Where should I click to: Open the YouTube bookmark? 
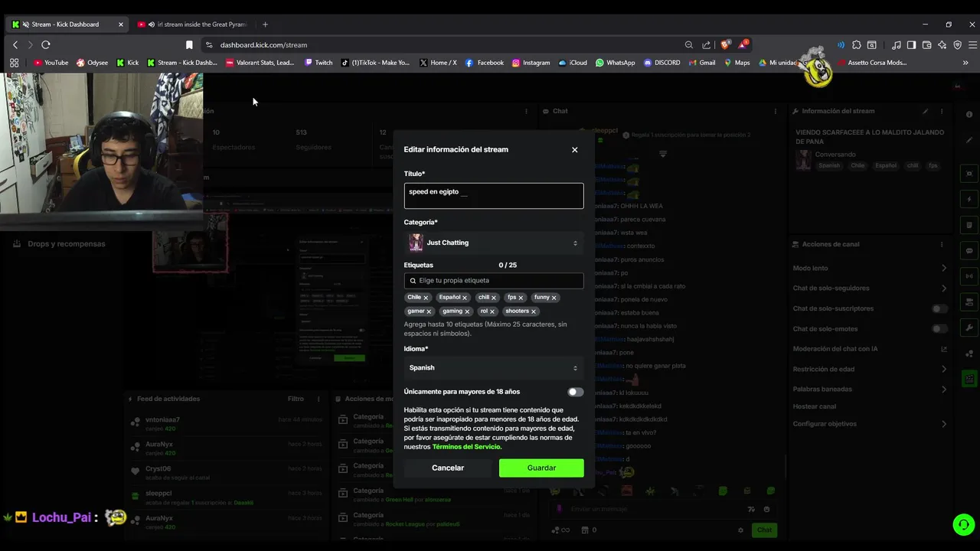[51, 63]
